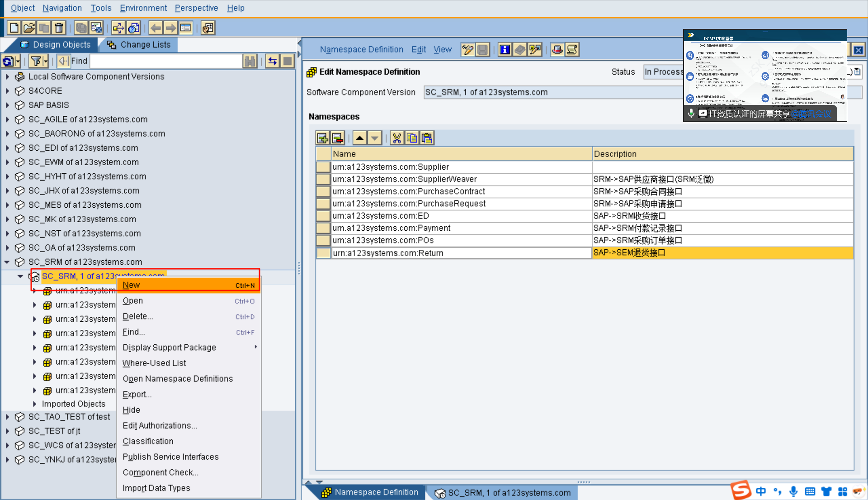Expand SC_AGILE of a123systems.com node
868x500 pixels.
click(7, 119)
